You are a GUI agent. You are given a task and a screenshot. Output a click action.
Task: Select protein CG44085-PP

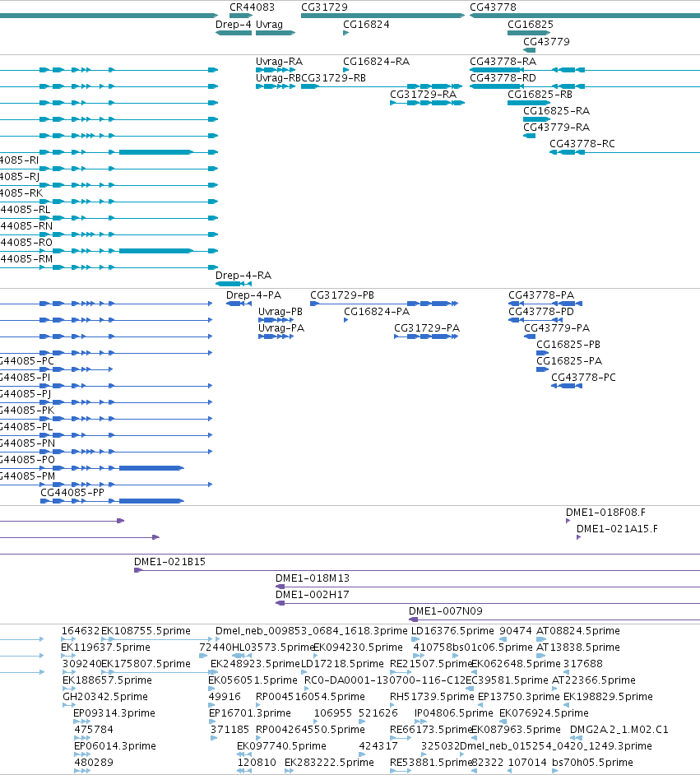pos(72,493)
